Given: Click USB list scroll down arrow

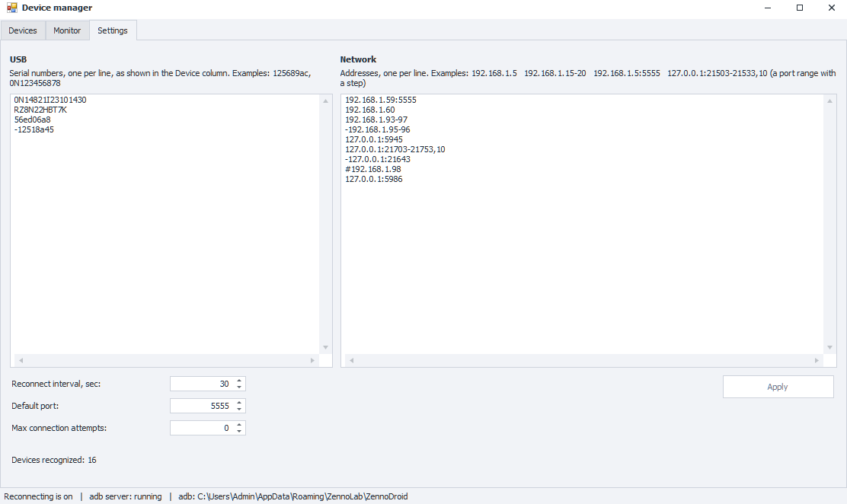Looking at the screenshot, I should pyautogui.click(x=326, y=347).
